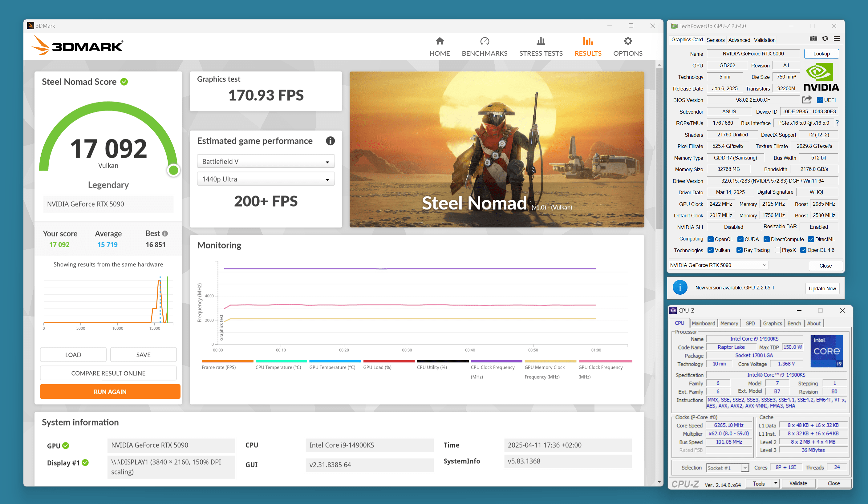The width and height of the screenshot is (868, 504).
Task: Toggle the Frame rate (FPS) legend swatch
Action: 227,361
